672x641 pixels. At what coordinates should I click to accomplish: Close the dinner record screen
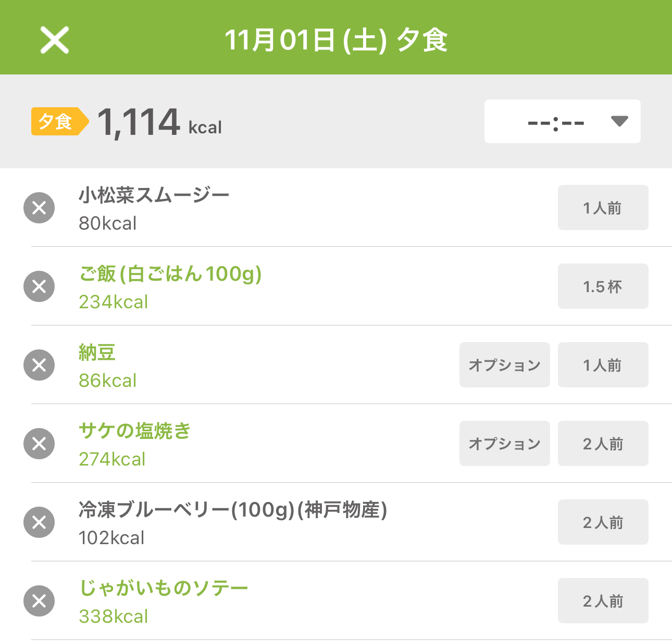(x=55, y=40)
